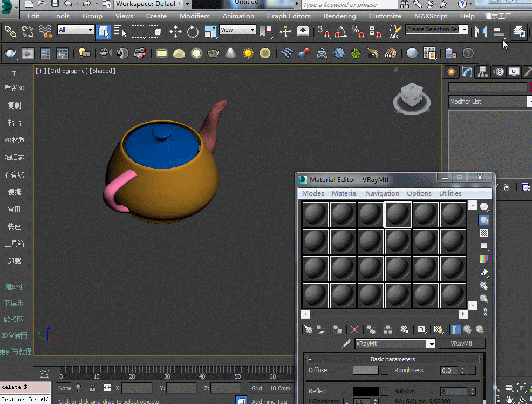Open the Navigation menu in Material Editor
This screenshot has height=404, width=532.
[x=382, y=193]
